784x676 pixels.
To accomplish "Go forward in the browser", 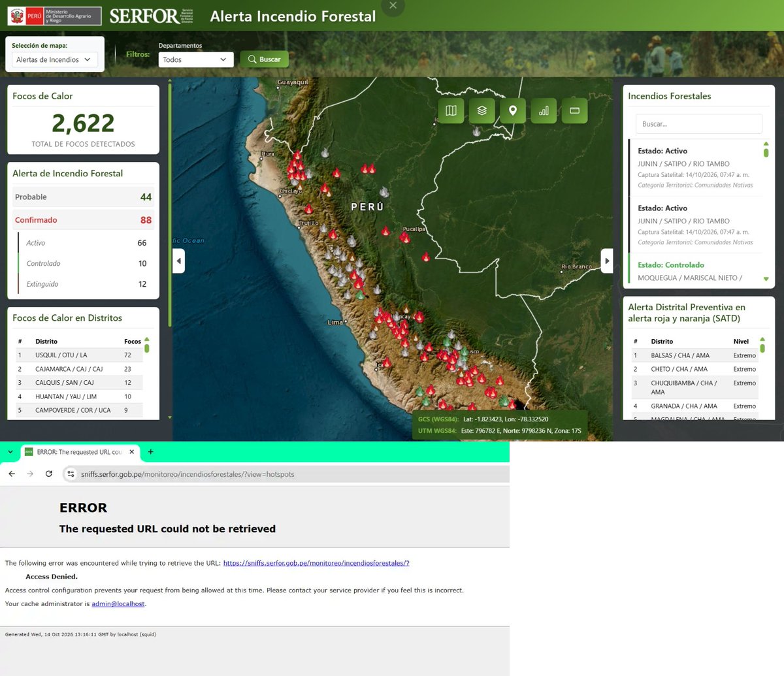I will pos(30,474).
